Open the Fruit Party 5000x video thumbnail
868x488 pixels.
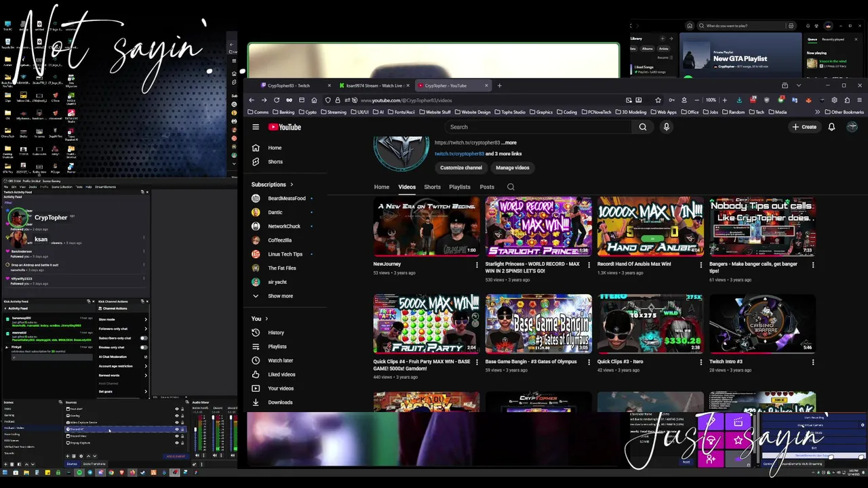(x=427, y=324)
